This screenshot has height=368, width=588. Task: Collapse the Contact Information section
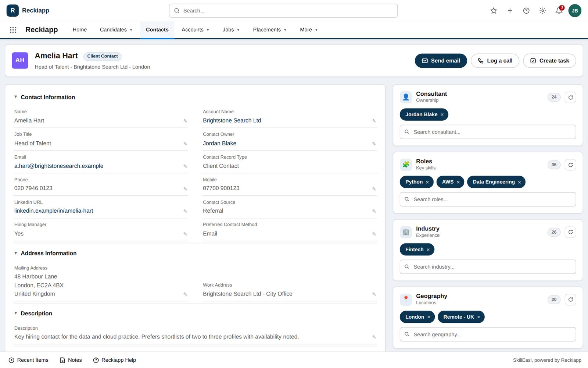(x=16, y=97)
